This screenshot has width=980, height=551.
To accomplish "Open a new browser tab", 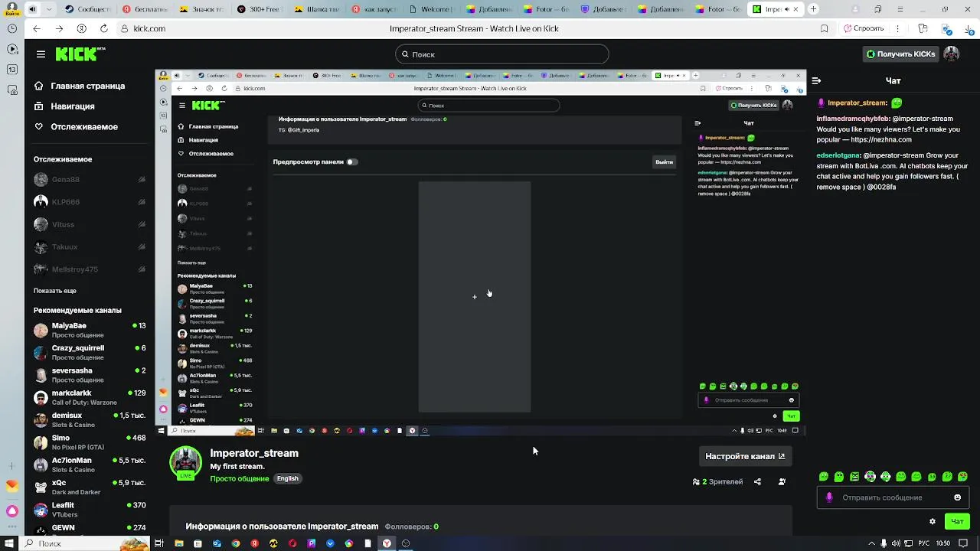I will [x=813, y=9].
